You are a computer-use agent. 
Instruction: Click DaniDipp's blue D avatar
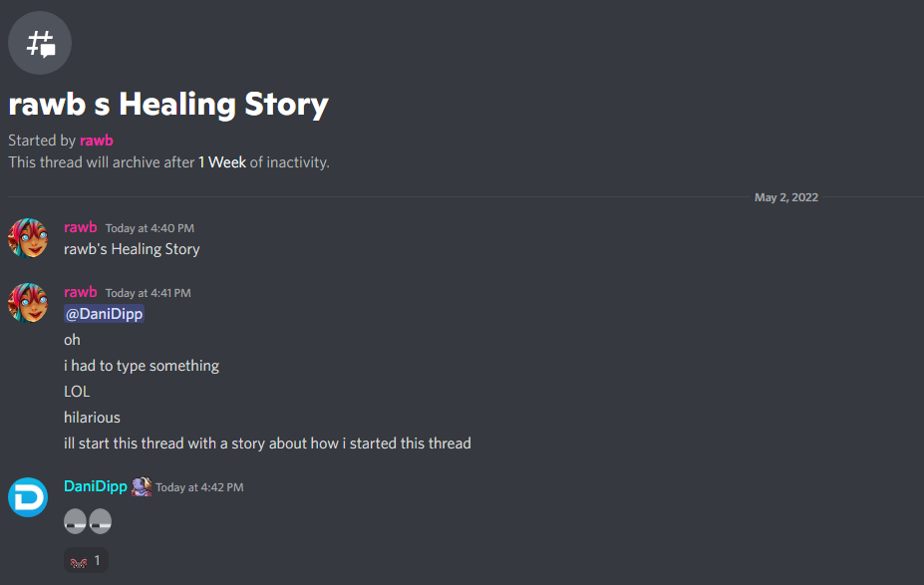tap(28, 497)
